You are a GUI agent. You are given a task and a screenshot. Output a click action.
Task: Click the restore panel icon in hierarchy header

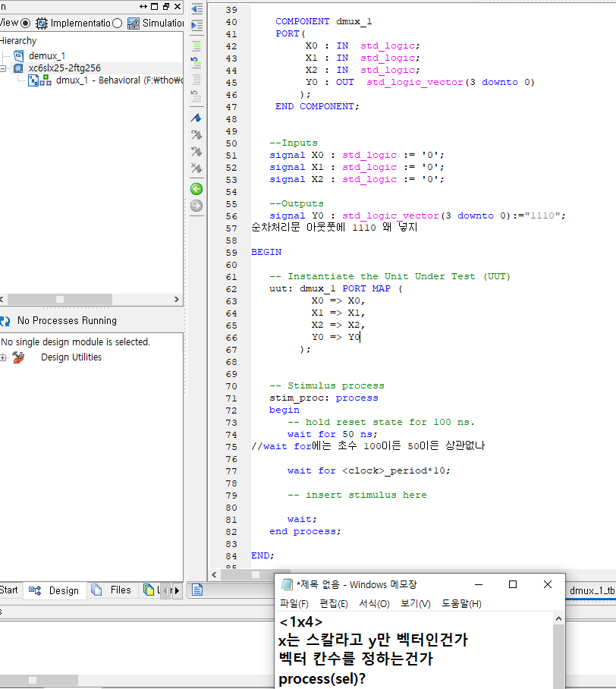coord(166,6)
